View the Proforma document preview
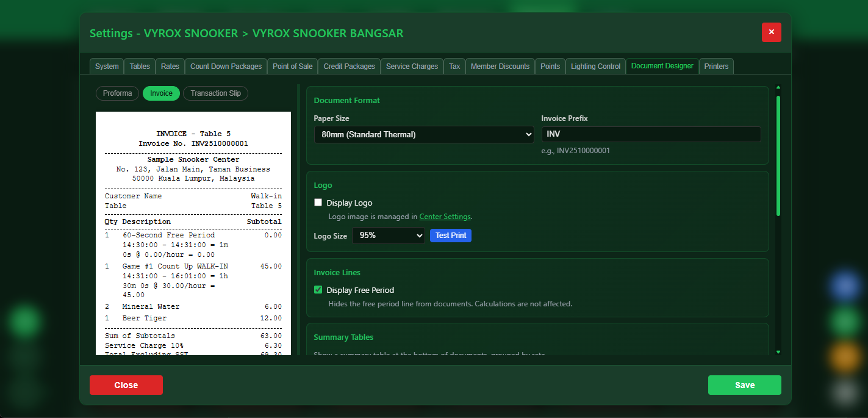 117,93
